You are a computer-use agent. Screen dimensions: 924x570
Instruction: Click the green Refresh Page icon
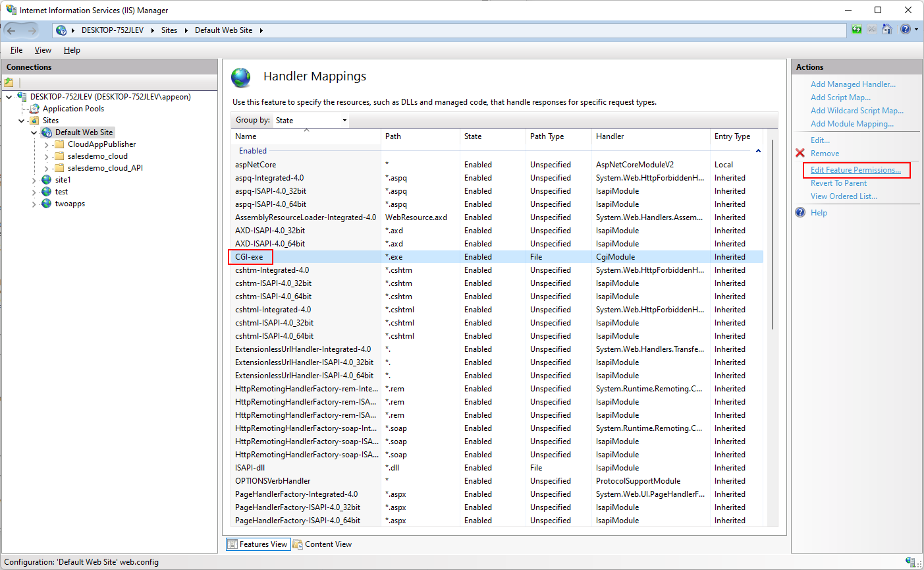(856, 30)
